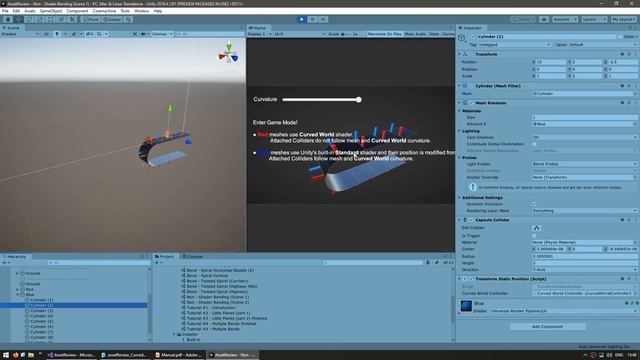The width and height of the screenshot is (640, 360).
Task: Open the Shaded draw mode dropdown
Action: (x=20, y=34)
